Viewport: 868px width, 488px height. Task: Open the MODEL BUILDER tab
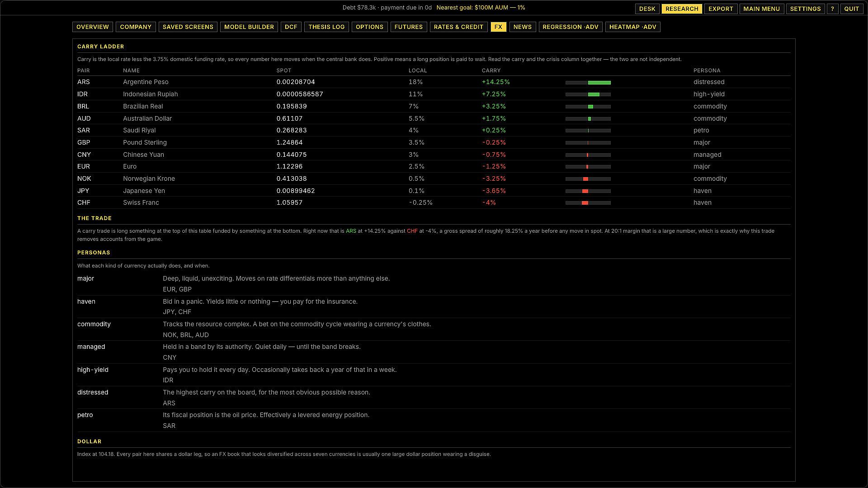pos(249,27)
